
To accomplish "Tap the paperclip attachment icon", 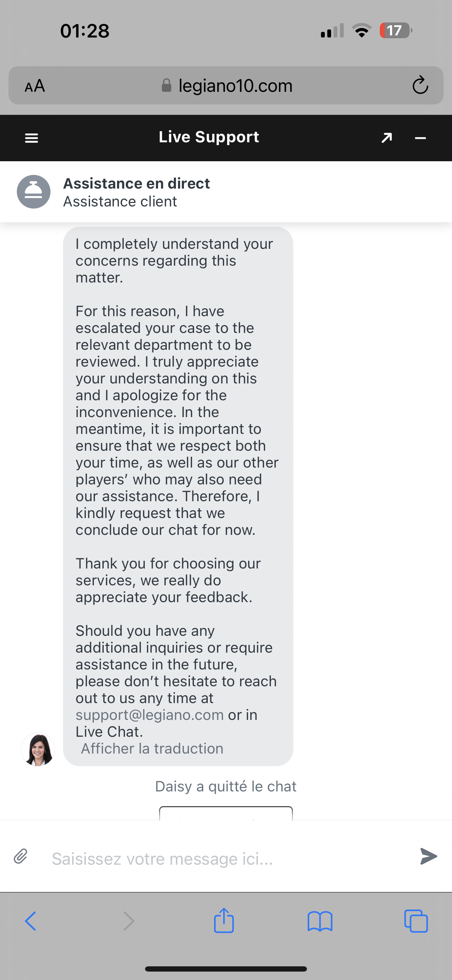I will click(21, 856).
